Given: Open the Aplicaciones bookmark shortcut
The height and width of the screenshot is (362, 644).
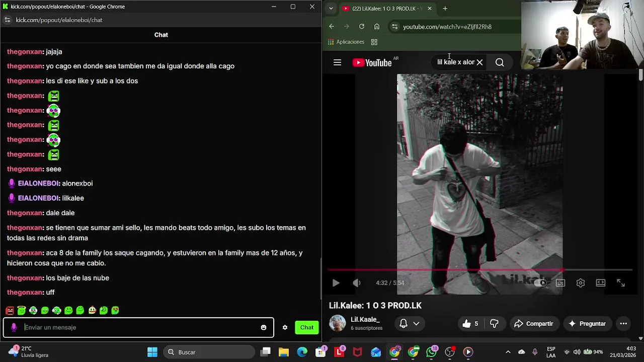Looking at the screenshot, I should click(x=346, y=42).
